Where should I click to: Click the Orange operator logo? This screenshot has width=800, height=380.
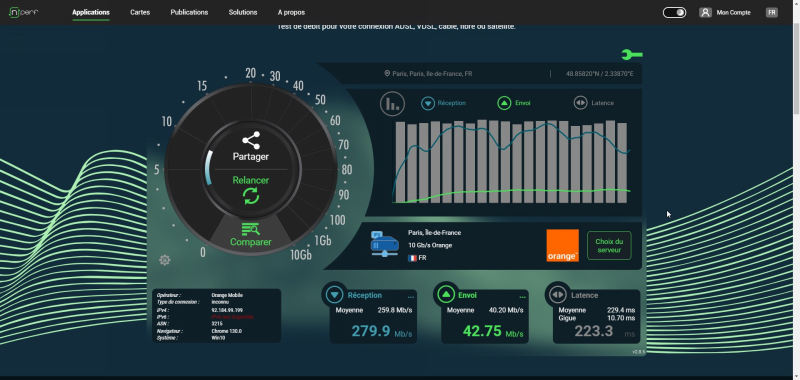point(562,245)
